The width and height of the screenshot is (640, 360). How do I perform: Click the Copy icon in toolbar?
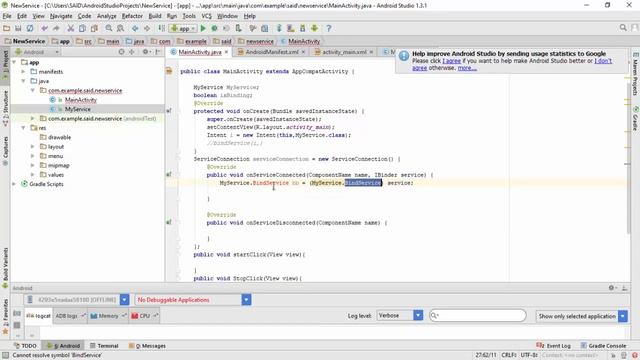click(x=82, y=28)
